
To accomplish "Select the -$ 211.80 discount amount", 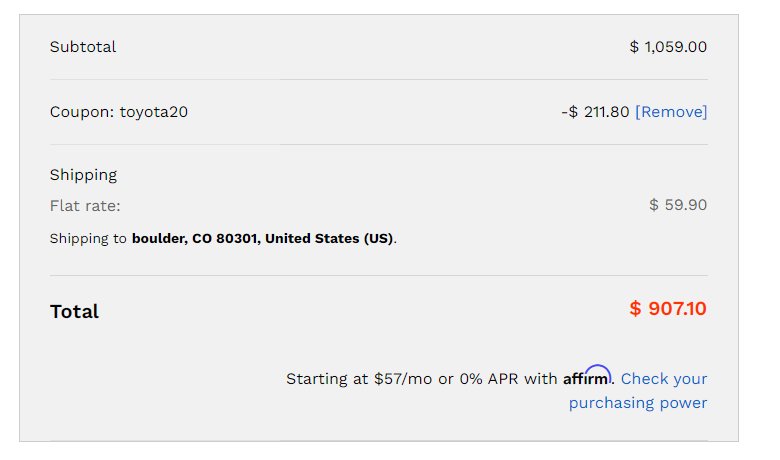I will pyautogui.click(x=595, y=112).
